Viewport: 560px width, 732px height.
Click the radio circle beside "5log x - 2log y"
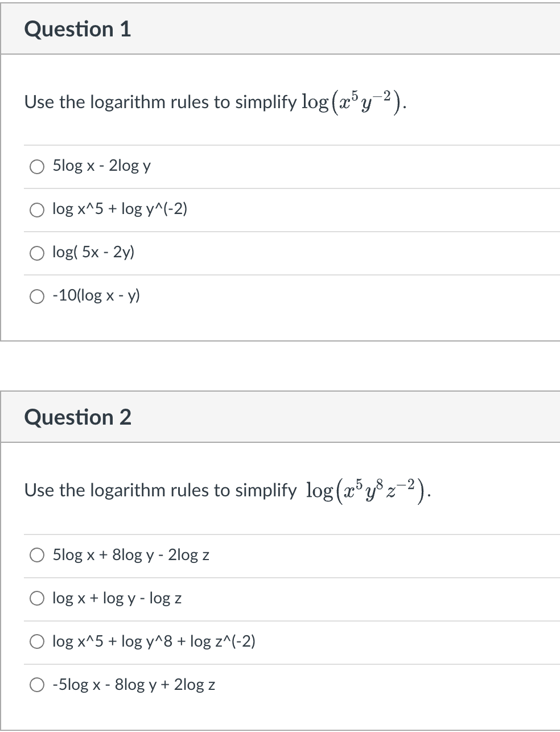tap(36, 167)
